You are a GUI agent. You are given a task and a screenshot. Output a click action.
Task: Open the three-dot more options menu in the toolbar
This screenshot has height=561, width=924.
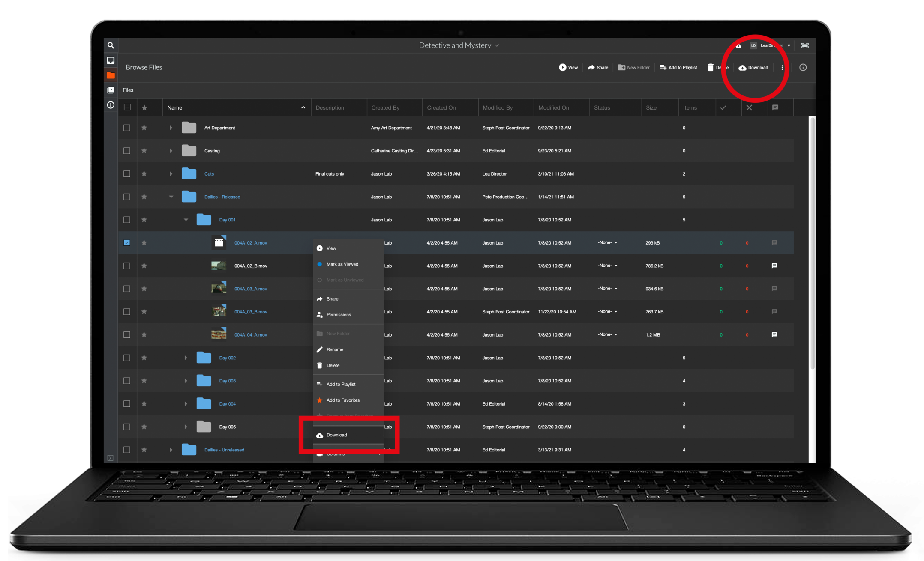coord(782,67)
